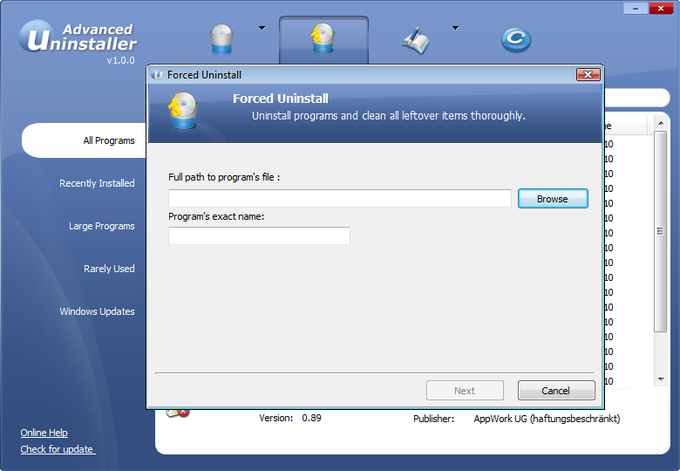Click the program list vertical scrollbar thumb
Viewport: 680px width, 471px height.
tap(660, 231)
